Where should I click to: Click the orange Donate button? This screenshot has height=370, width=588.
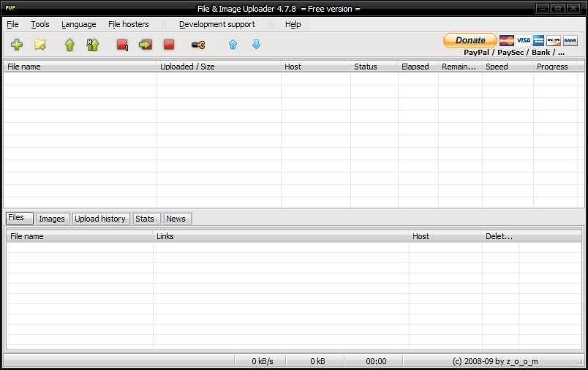click(x=470, y=40)
